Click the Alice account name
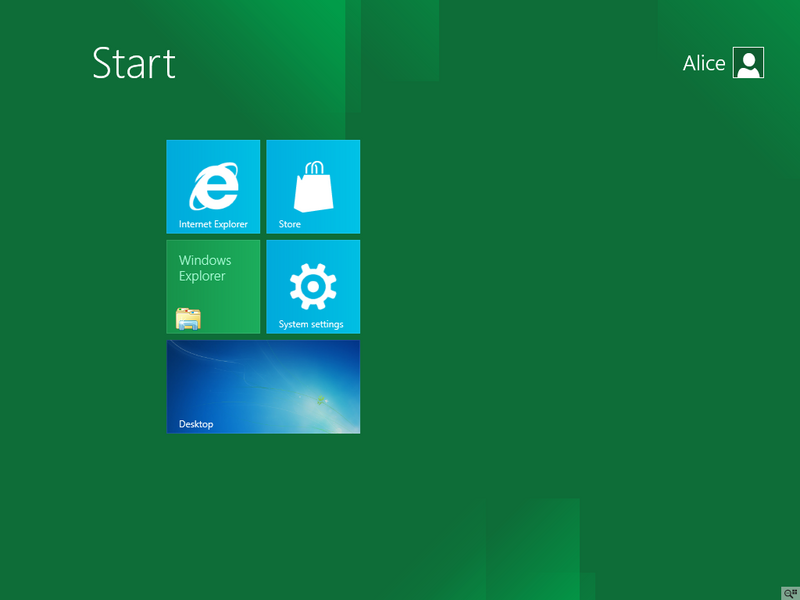This screenshot has width=800, height=600. coord(704,63)
